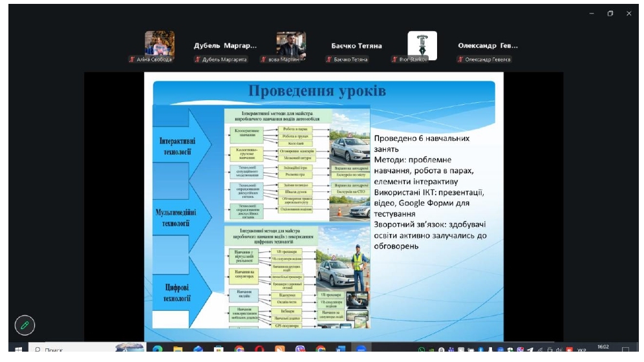Screen dimensions: 644x362
Task: Select the Дубель Маргар… participant tile
Action: pyautogui.click(x=225, y=45)
